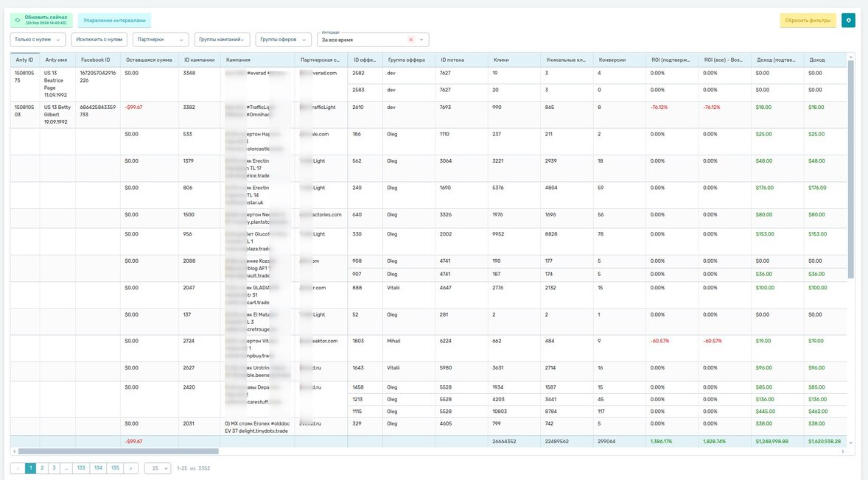Sort by the 'Клики' column header

click(x=502, y=60)
